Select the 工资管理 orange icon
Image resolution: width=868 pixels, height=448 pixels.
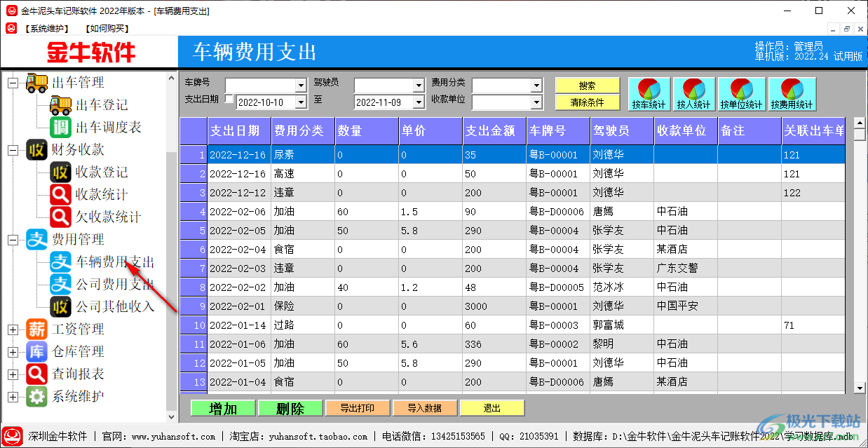[37, 329]
